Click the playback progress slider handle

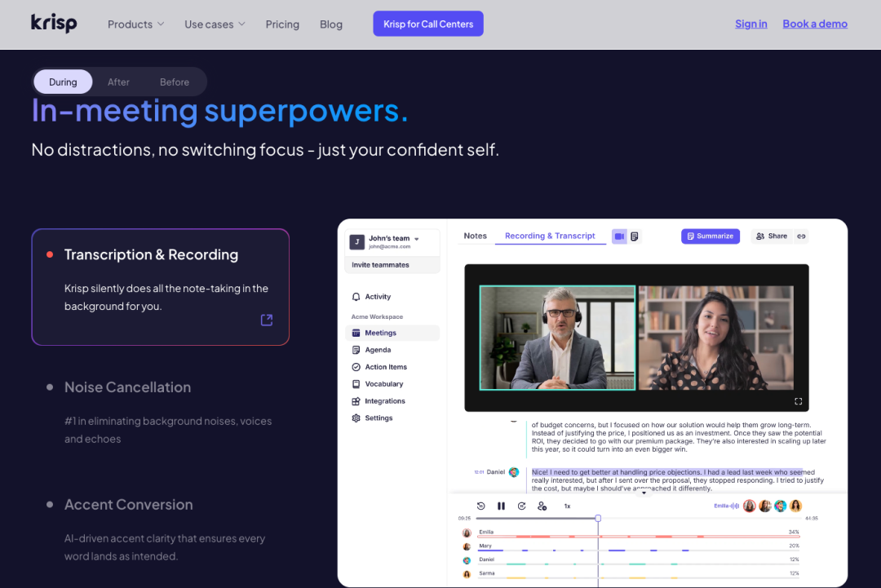(x=598, y=519)
